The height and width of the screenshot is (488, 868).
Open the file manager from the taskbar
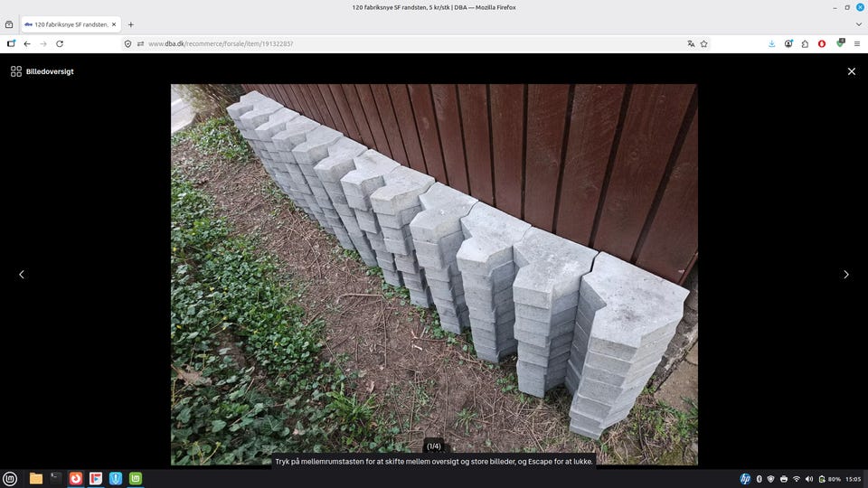tap(36, 478)
